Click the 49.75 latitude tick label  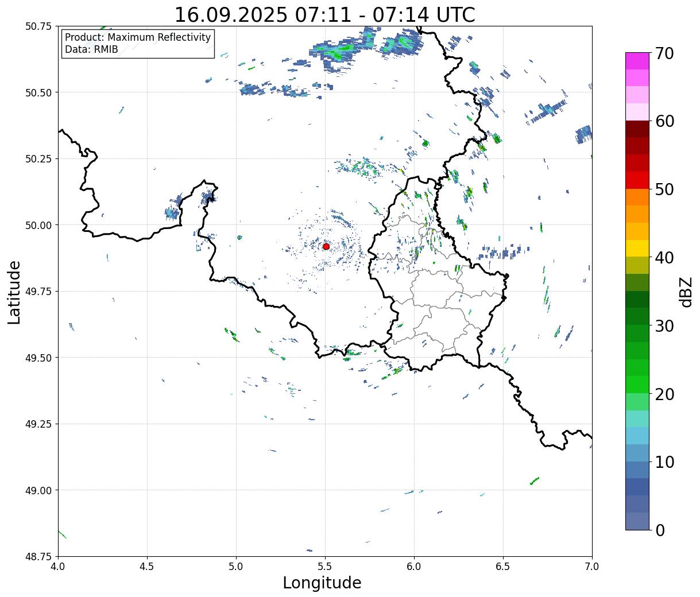(x=38, y=292)
